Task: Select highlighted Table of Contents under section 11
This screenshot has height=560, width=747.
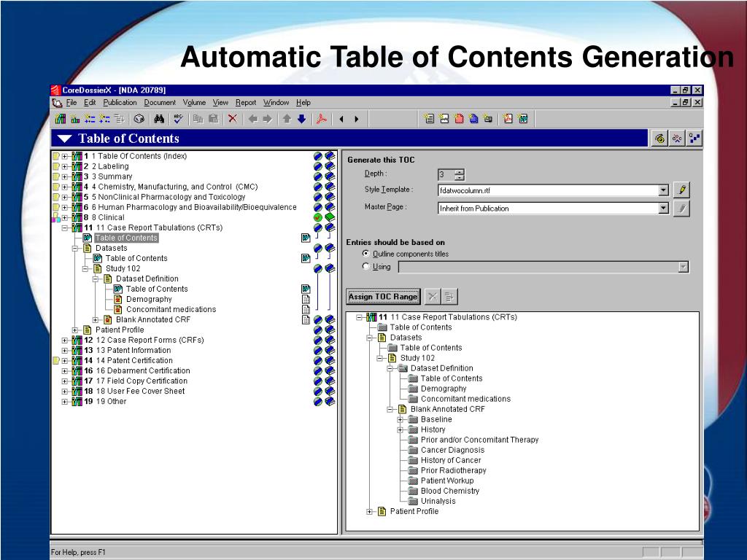Action: (x=126, y=238)
